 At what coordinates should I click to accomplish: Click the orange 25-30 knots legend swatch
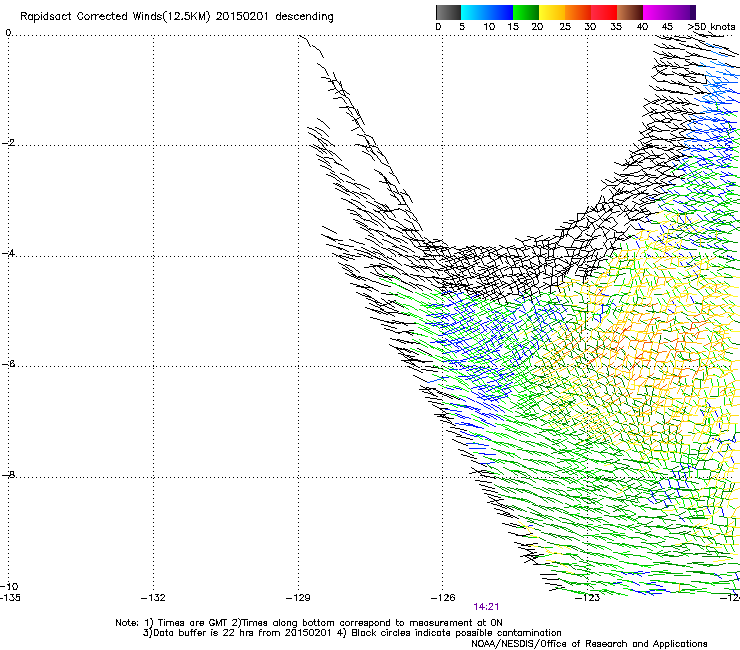coord(578,12)
